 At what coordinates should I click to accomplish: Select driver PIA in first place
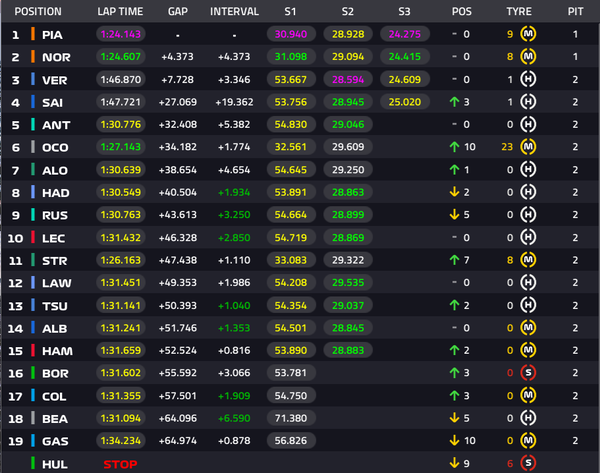point(52,35)
